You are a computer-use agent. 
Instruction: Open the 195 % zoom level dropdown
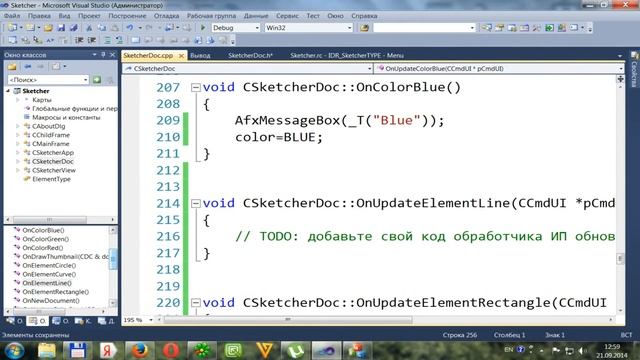pyautogui.click(x=151, y=320)
